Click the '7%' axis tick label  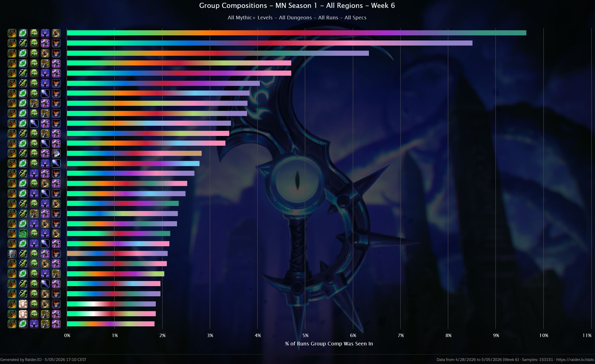pyautogui.click(x=401, y=335)
